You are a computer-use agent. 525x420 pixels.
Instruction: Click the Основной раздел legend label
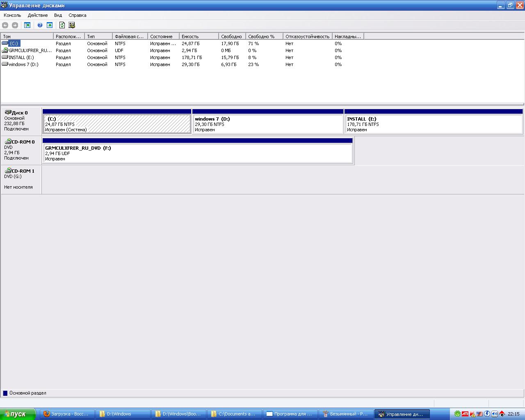pyautogui.click(x=28, y=393)
